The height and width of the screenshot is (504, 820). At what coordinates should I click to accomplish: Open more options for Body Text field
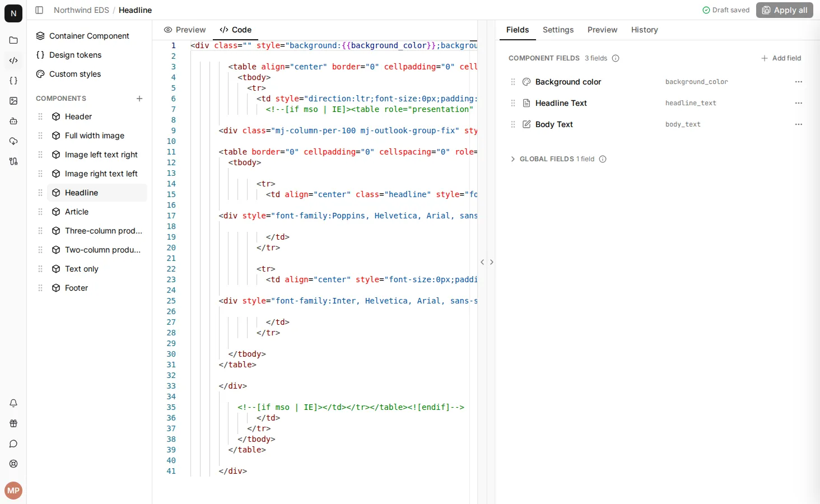tap(799, 124)
